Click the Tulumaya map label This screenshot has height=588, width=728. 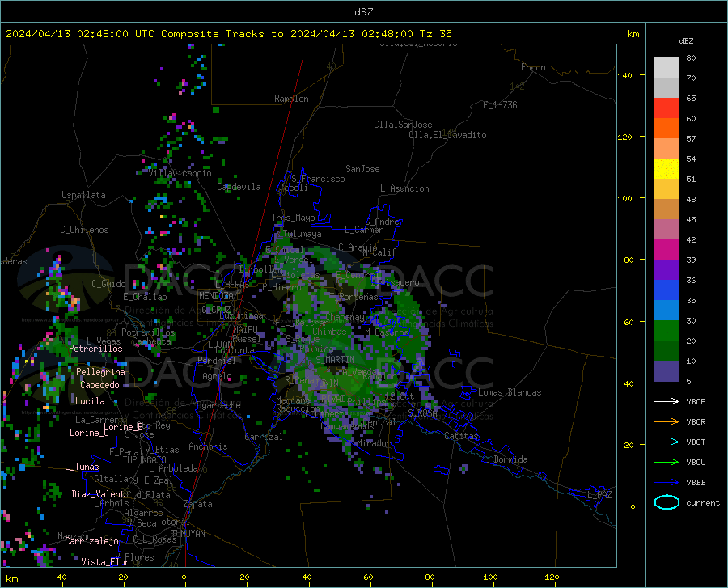[302, 235]
